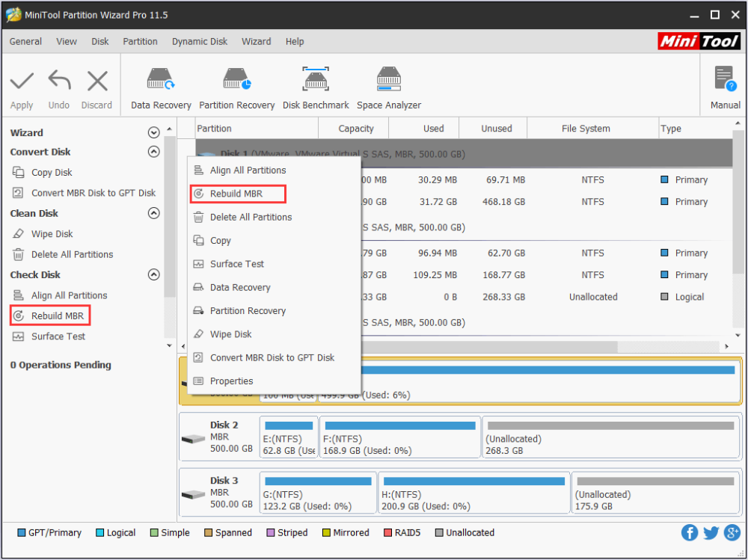Sort by File System column header
The height and width of the screenshot is (560, 748).
point(592,129)
